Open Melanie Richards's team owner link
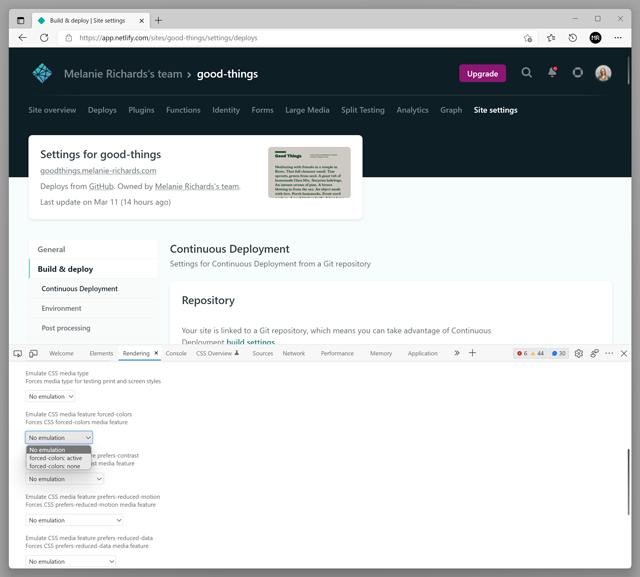Screen dimensions: 640x577 pyautogui.click(x=197, y=186)
